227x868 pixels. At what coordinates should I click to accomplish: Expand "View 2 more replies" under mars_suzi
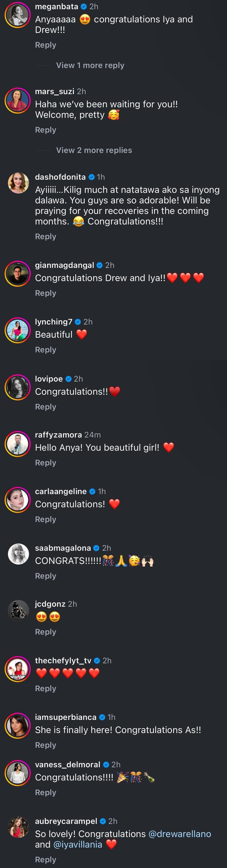94,150
